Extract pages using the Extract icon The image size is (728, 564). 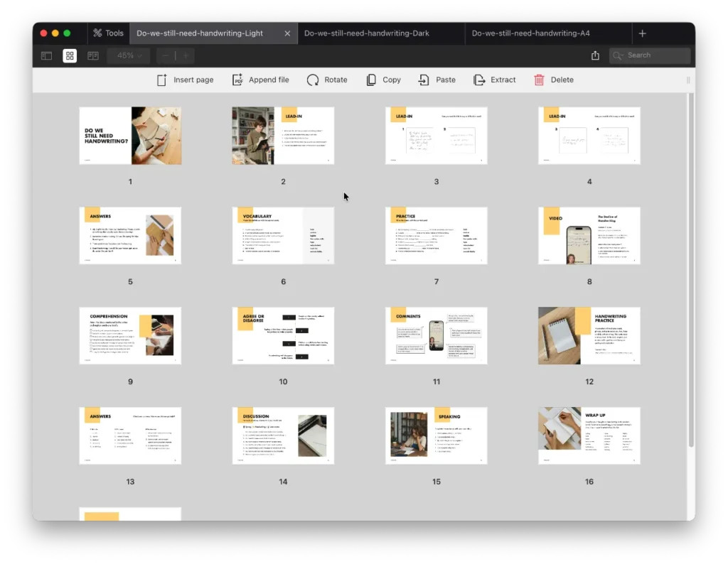click(x=479, y=80)
